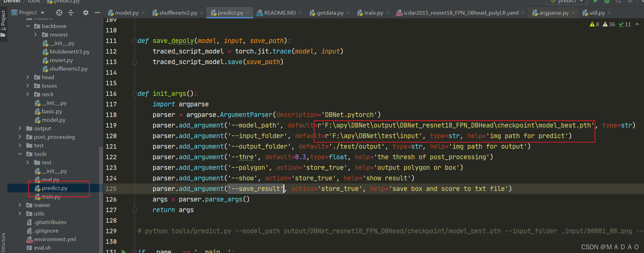Fold init_args function at line 116
Image resolution: width=644 pixels, height=253 pixels.
coord(135,94)
